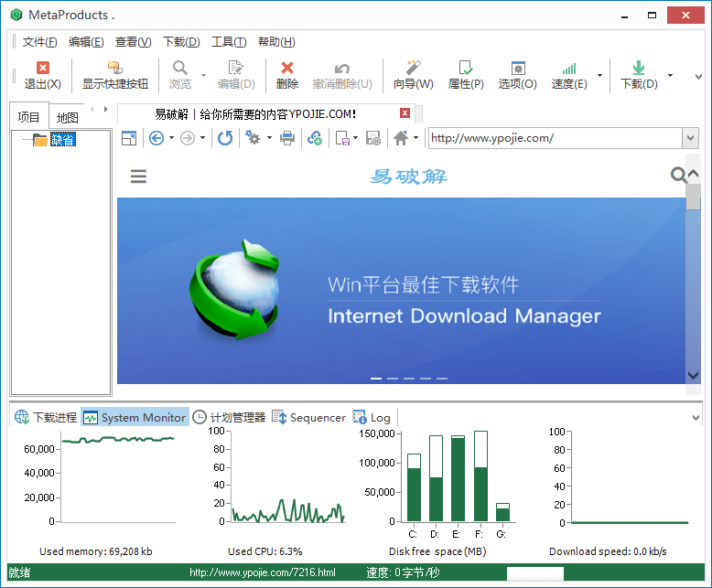Switch to the 地图 tab
712x588 pixels.
click(67, 118)
